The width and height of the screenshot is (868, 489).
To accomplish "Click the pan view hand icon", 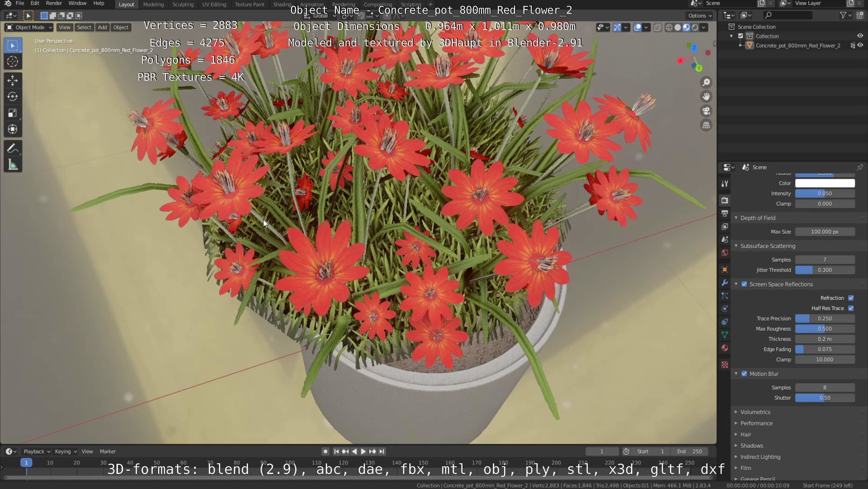I will coord(706,97).
